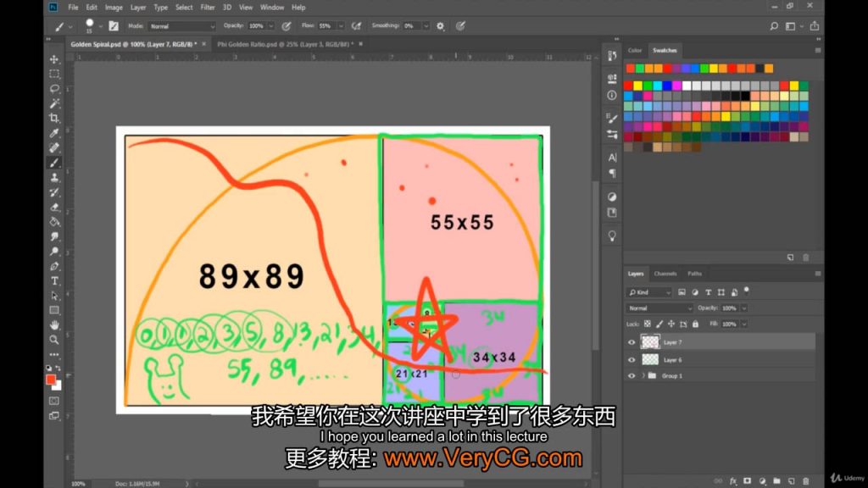This screenshot has height=488, width=868.
Task: Open the Flow value dropdown
Action: pyautogui.click(x=341, y=26)
